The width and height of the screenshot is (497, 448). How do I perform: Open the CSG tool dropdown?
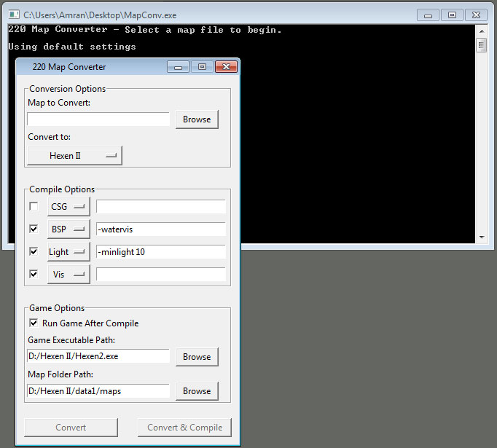click(69, 207)
